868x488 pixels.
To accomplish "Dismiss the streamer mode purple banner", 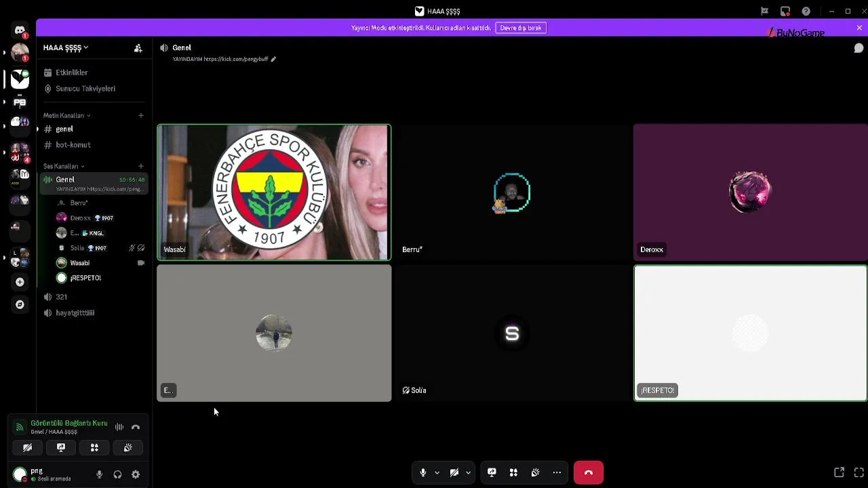I will pyautogui.click(x=859, y=28).
